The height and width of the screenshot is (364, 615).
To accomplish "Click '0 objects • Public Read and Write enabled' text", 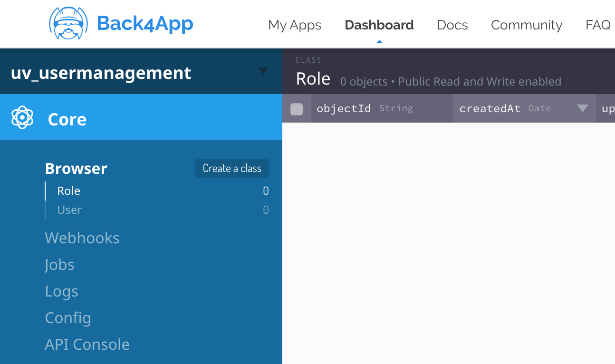I will coord(451,82).
